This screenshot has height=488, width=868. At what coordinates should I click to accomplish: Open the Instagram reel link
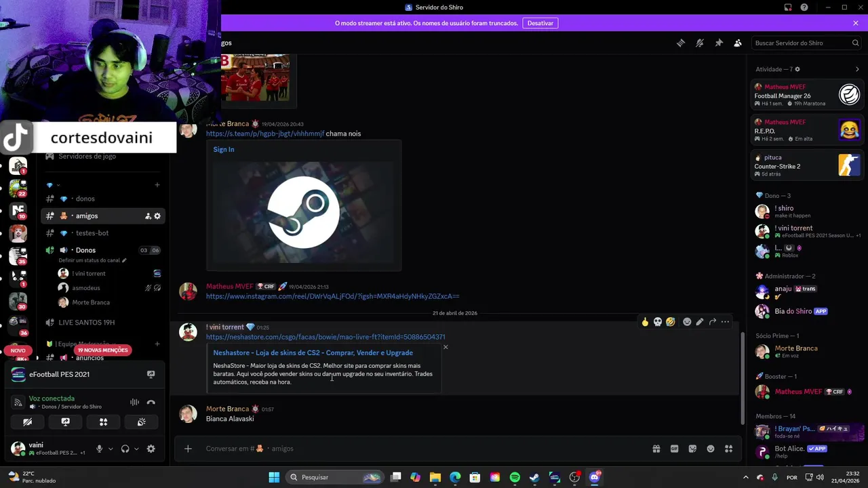coord(332,296)
